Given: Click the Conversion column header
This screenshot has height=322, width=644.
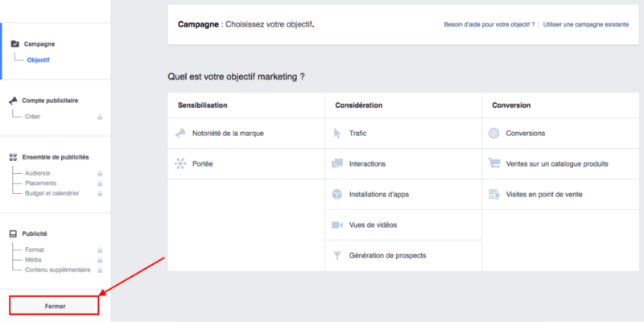Looking at the screenshot, I should [511, 105].
